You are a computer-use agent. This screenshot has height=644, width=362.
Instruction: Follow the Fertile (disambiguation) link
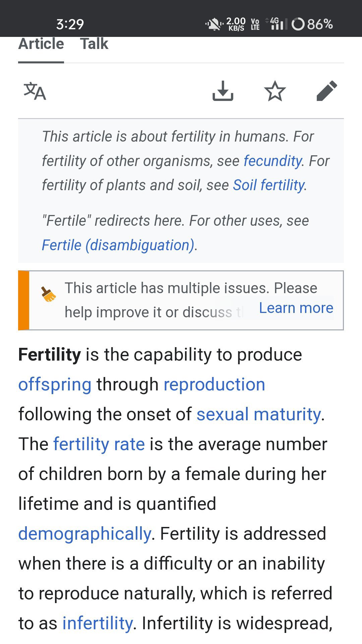click(118, 245)
